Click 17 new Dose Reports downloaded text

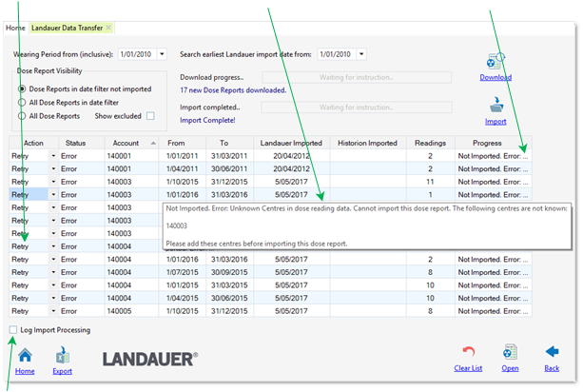[233, 90]
